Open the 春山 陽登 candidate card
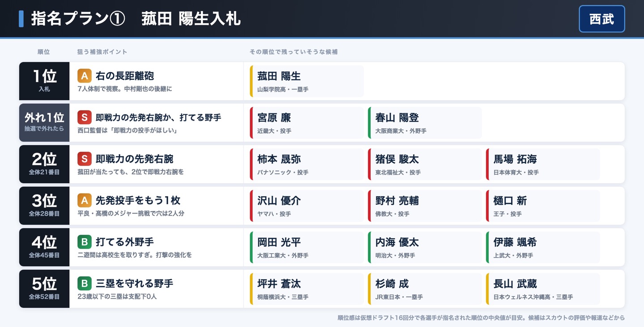Screen dimensions: 644x327 [x=425, y=123]
